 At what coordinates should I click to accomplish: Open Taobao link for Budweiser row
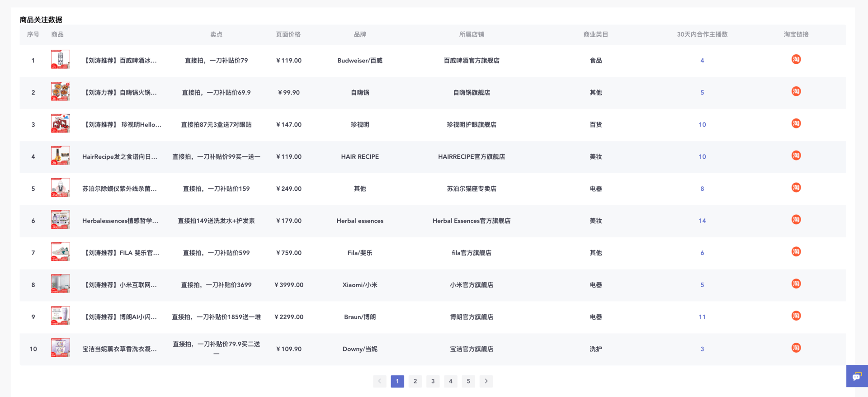[x=796, y=59]
